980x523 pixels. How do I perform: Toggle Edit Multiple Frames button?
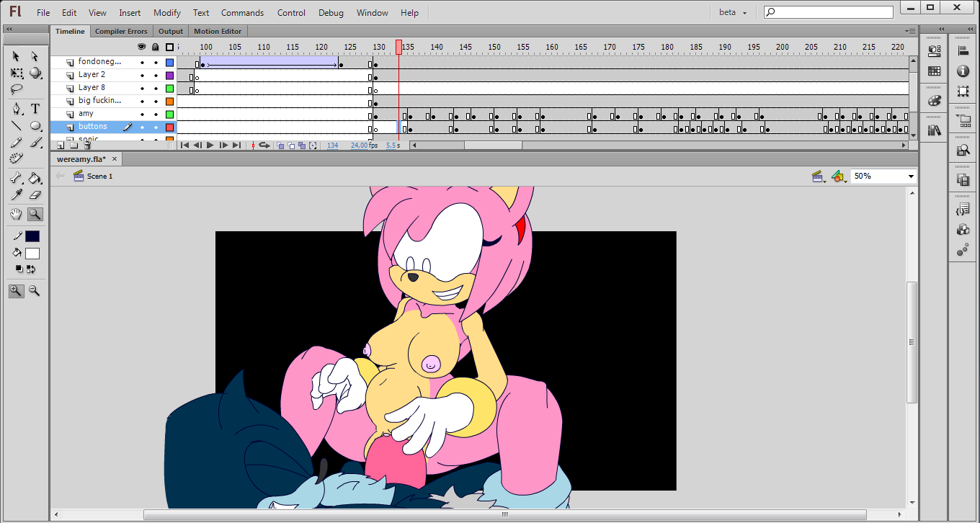tap(302, 146)
